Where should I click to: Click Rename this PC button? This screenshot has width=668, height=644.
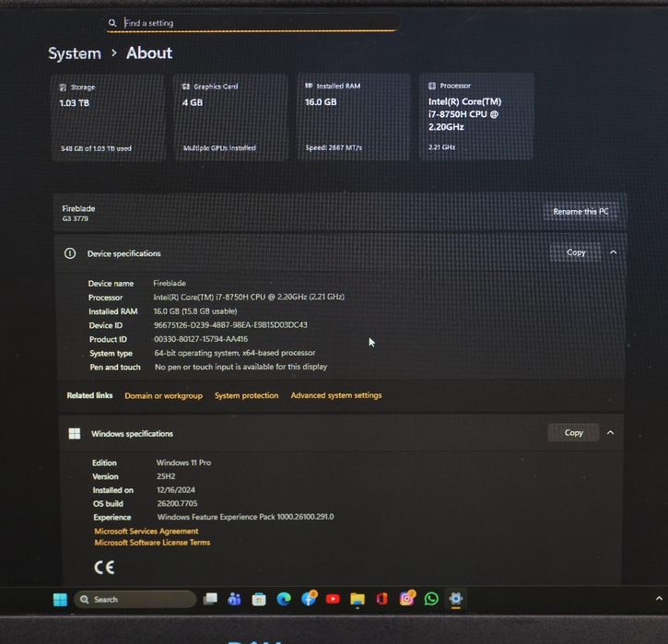pyautogui.click(x=580, y=211)
